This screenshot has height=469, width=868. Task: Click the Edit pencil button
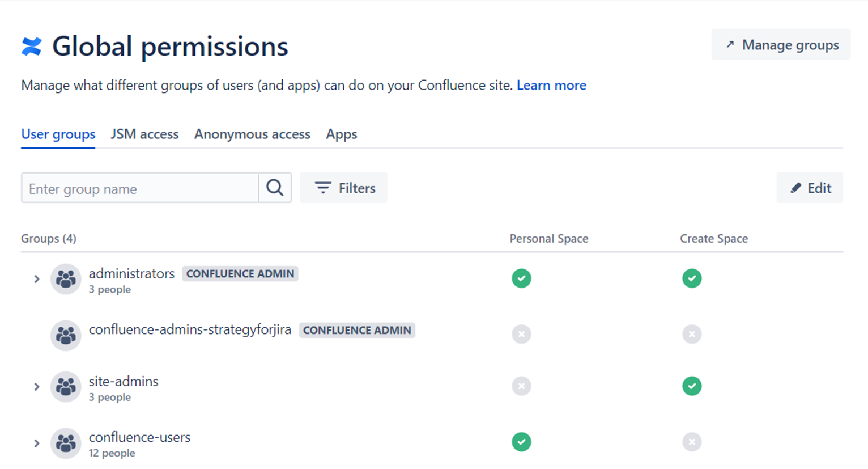click(x=810, y=188)
